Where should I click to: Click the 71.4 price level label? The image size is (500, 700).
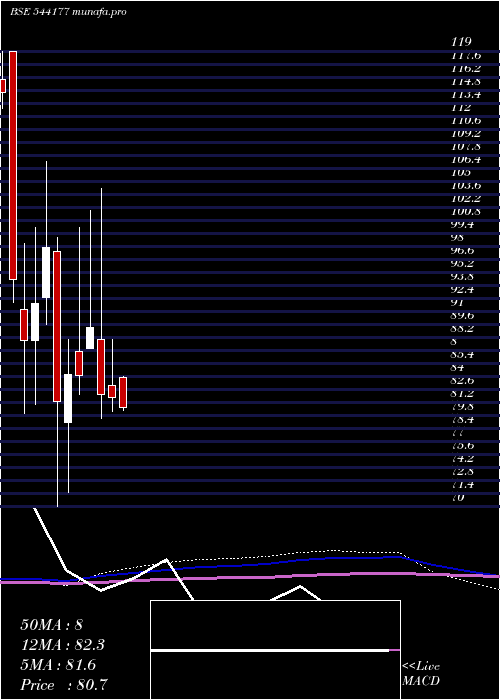pos(463,483)
